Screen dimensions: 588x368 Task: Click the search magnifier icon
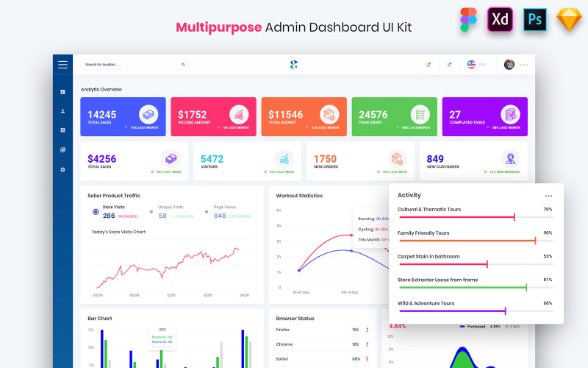point(183,65)
